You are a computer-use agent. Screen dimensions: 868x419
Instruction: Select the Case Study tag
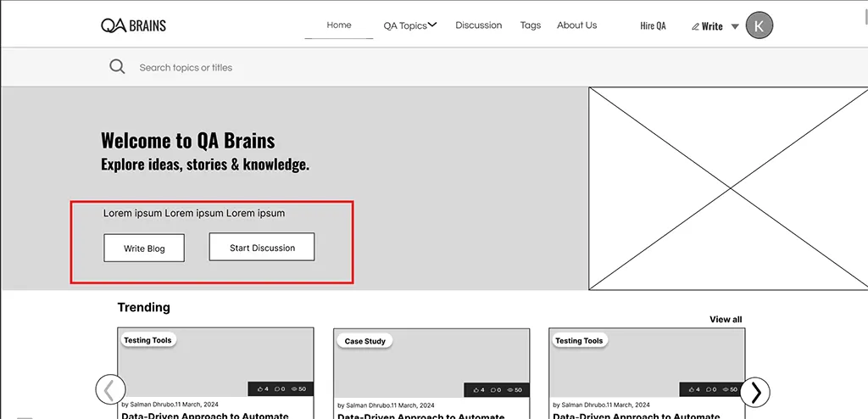364,341
